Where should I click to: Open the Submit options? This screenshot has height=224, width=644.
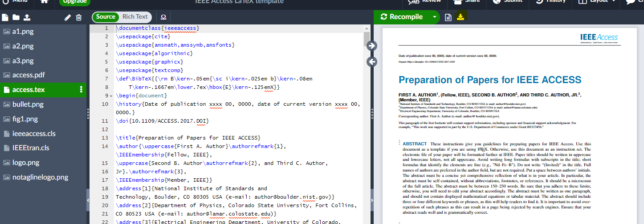pos(507,1)
